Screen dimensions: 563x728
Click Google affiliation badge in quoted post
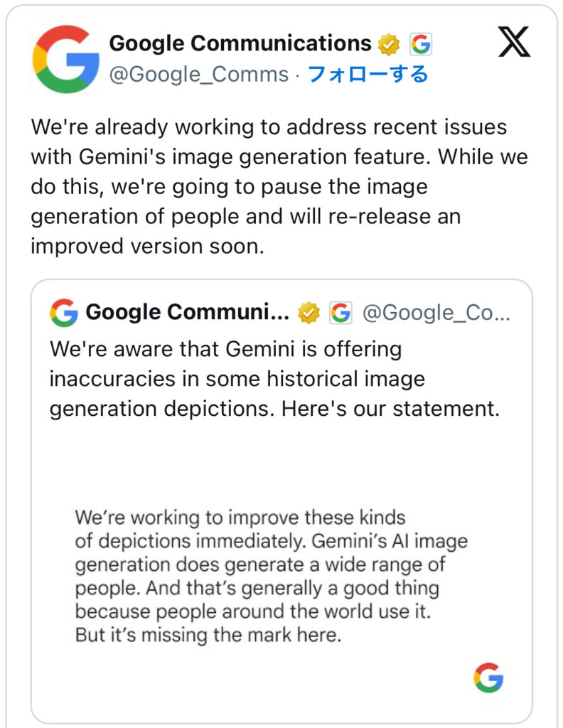(341, 313)
